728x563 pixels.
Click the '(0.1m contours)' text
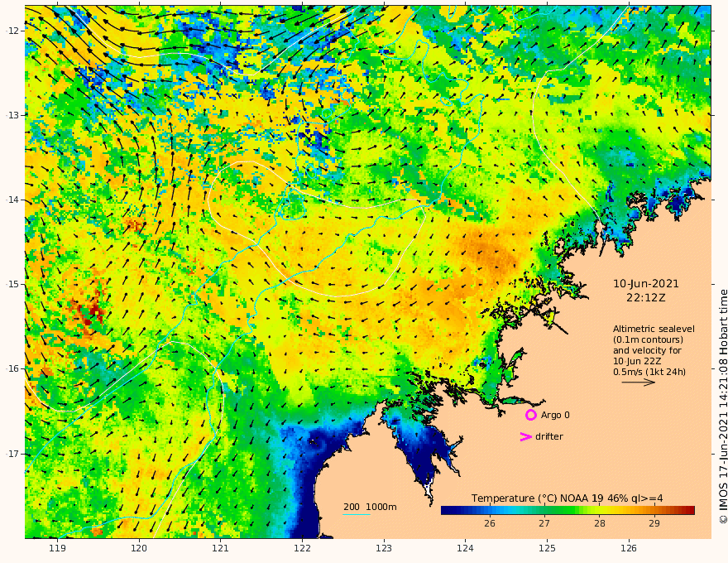coord(648,339)
